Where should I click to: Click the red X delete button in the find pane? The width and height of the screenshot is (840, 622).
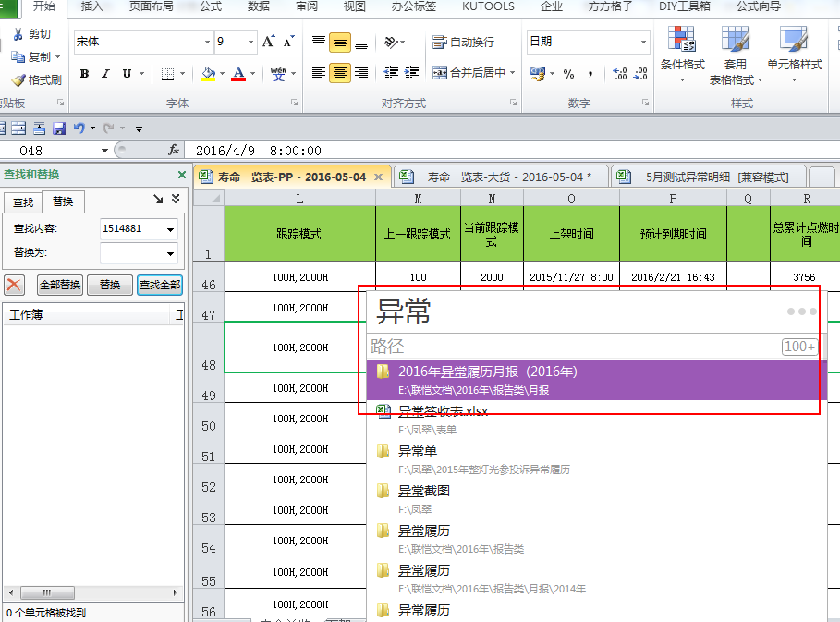pos(15,285)
